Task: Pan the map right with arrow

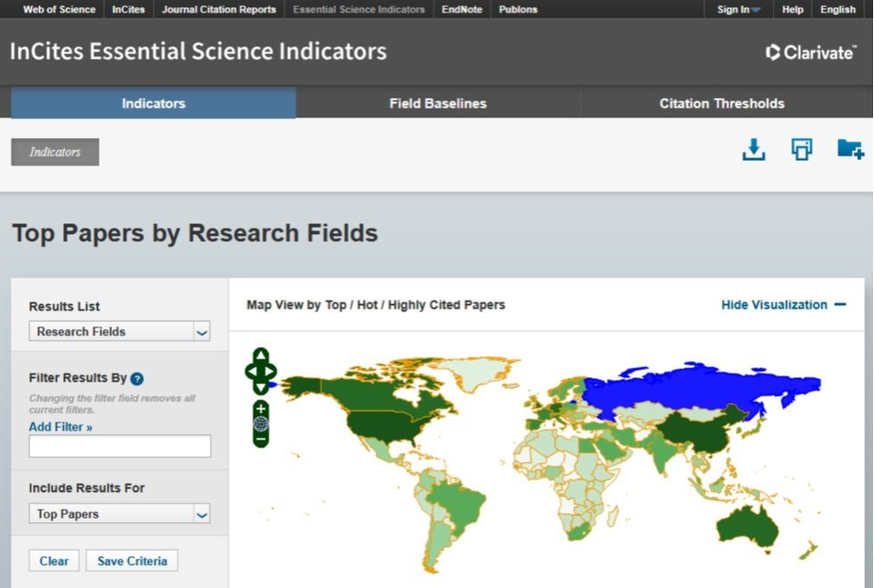Action: pyautogui.click(x=270, y=371)
